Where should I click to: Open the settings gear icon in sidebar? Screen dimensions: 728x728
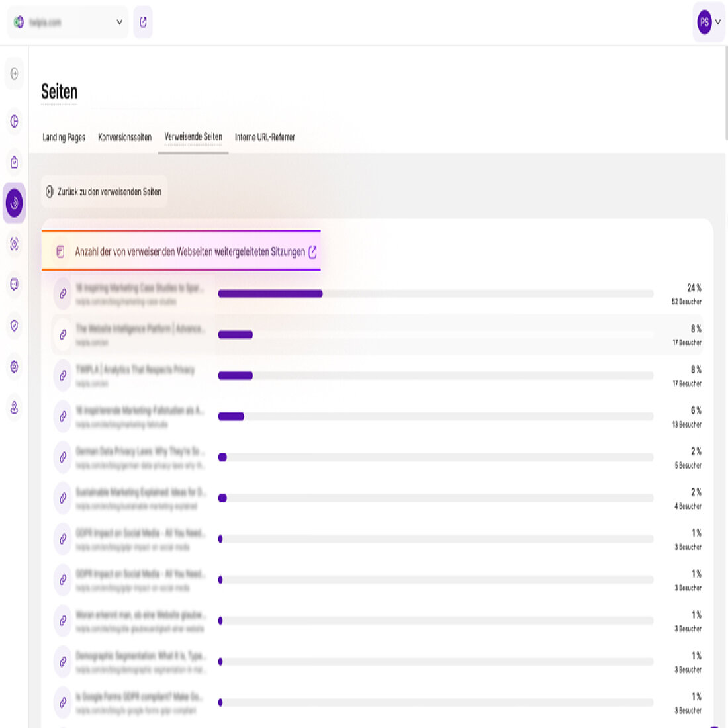click(13, 367)
